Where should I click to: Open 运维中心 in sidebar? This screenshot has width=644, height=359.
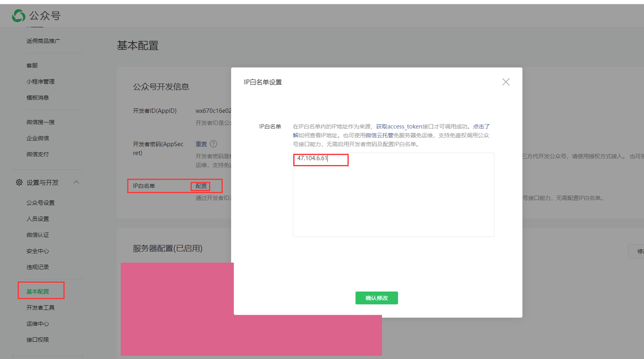point(38,324)
